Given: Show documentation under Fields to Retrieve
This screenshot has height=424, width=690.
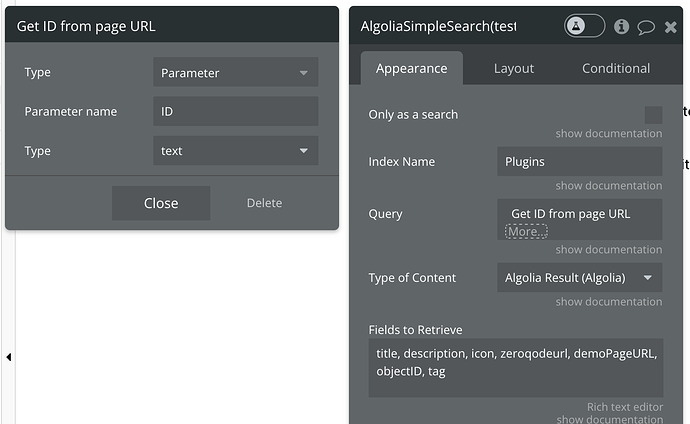Looking at the screenshot, I should coord(609,419).
